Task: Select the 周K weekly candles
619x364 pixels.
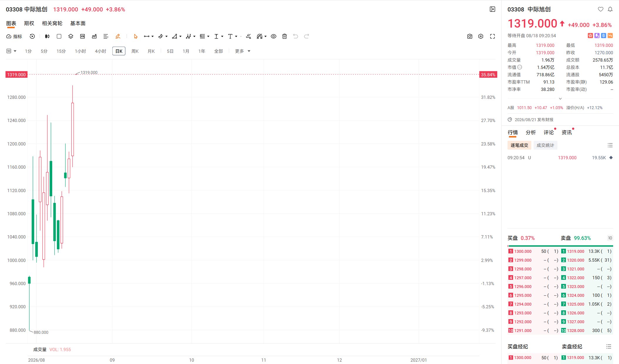Action: 135,51
